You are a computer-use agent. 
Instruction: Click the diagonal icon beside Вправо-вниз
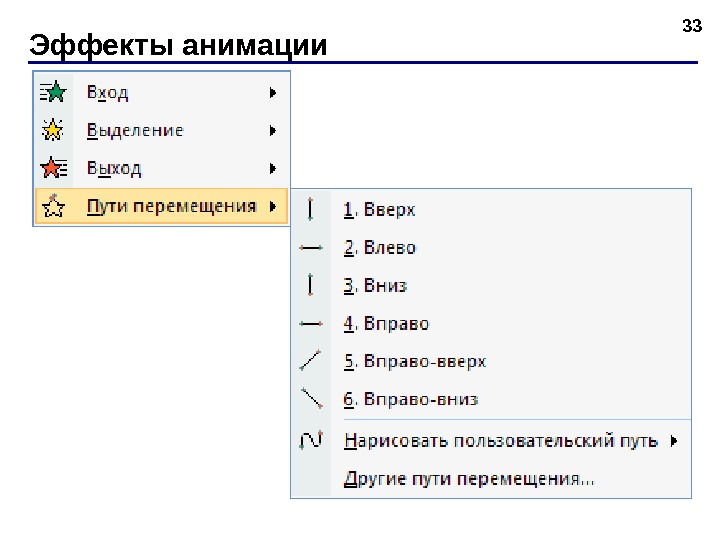coord(311,399)
